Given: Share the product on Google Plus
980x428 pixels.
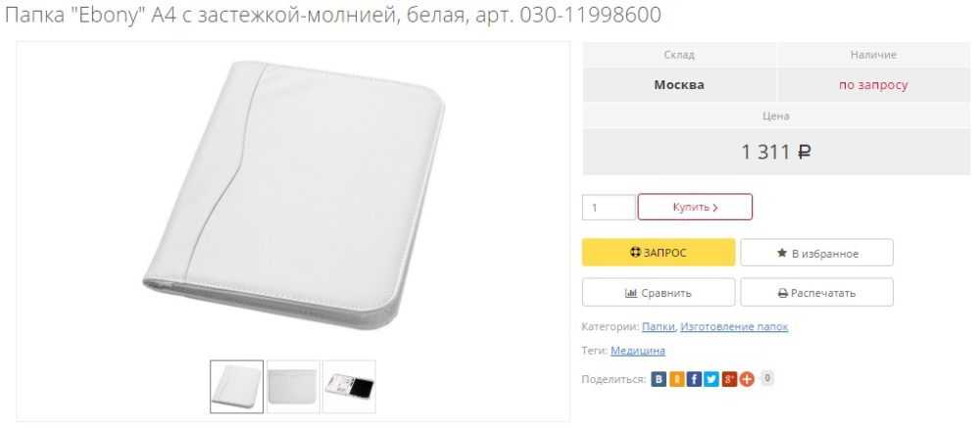Looking at the screenshot, I should [x=729, y=379].
